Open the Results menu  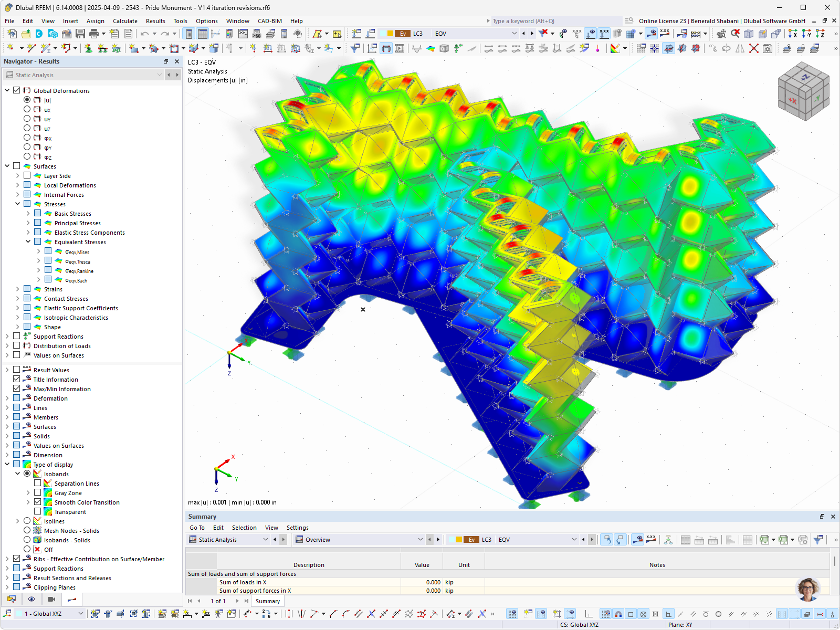(x=155, y=21)
